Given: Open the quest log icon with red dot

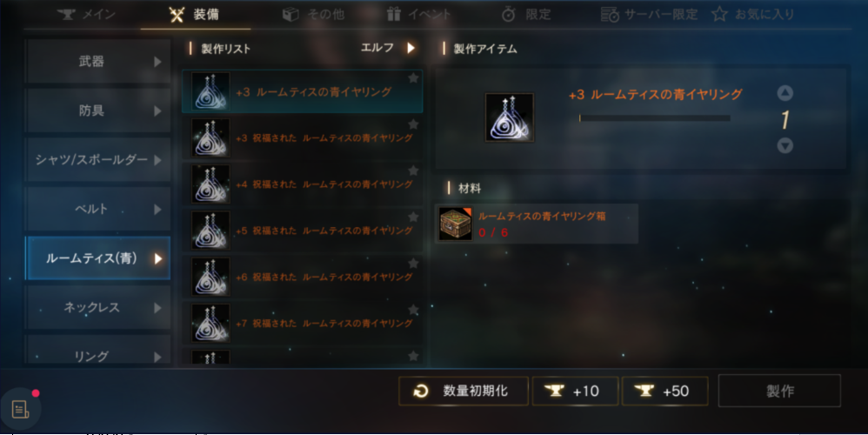Looking at the screenshot, I should pyautogui.click(x=21, y=408).
